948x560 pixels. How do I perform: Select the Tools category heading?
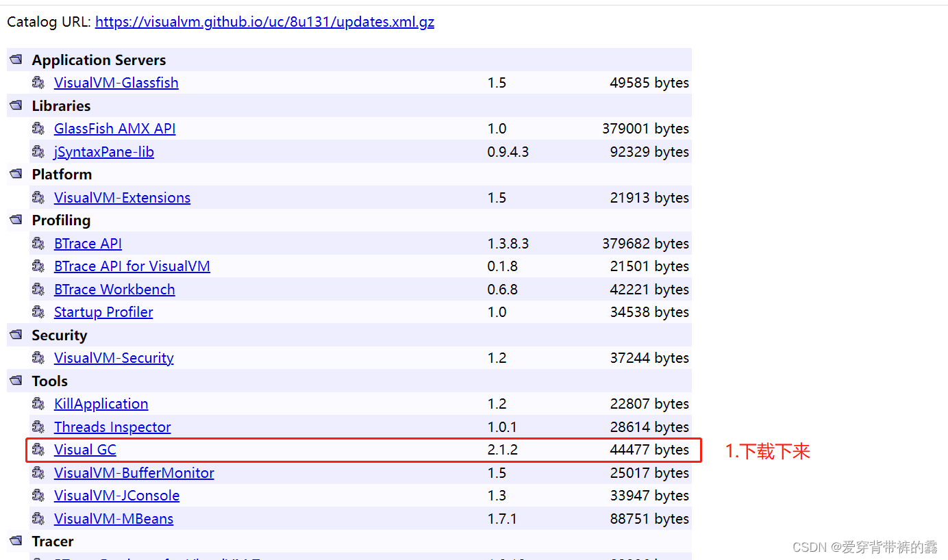click(x=49, y=381)
